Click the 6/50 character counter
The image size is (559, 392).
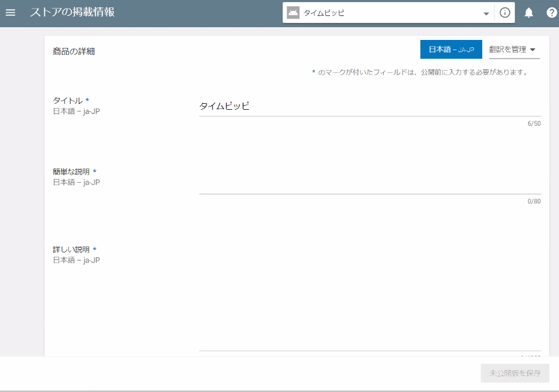click(534, 124)
